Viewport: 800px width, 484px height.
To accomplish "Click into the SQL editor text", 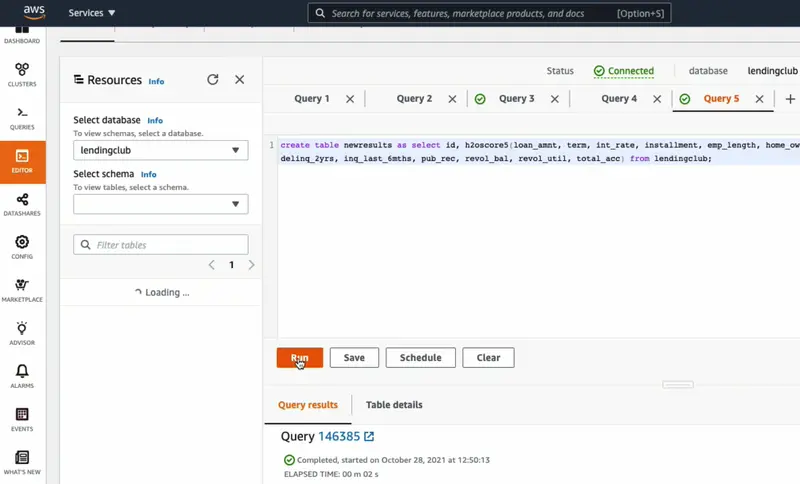I will [539, 151].
